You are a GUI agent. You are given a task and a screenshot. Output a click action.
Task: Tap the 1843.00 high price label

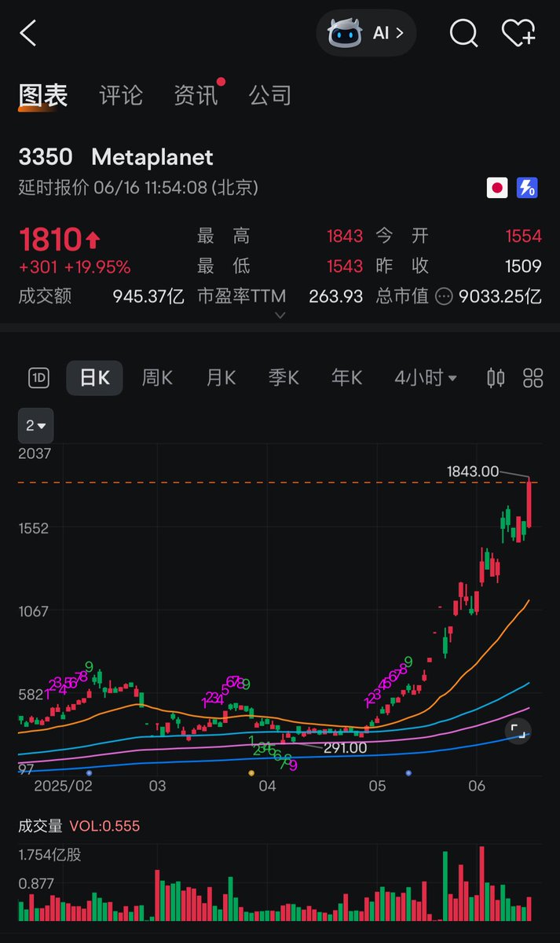click(473, 471)
